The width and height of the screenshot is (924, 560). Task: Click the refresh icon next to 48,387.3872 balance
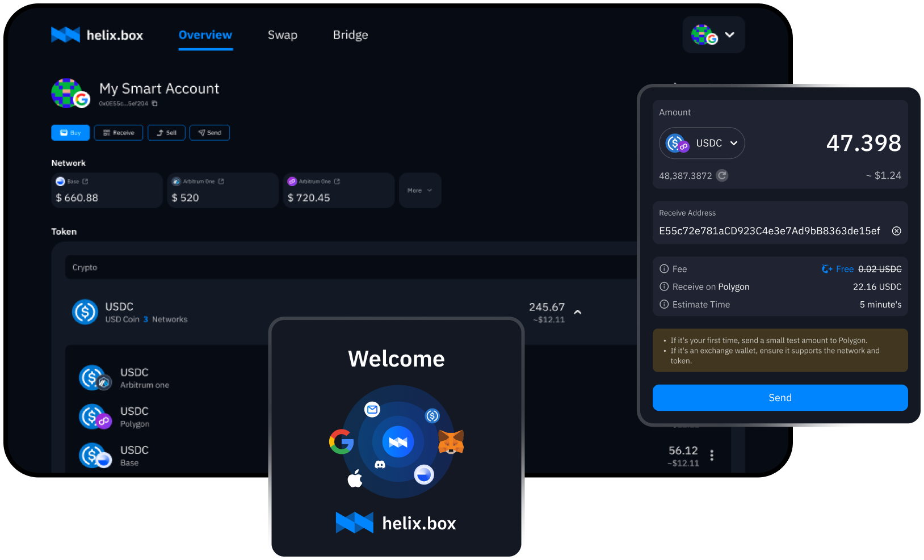(x=722, y=175)
